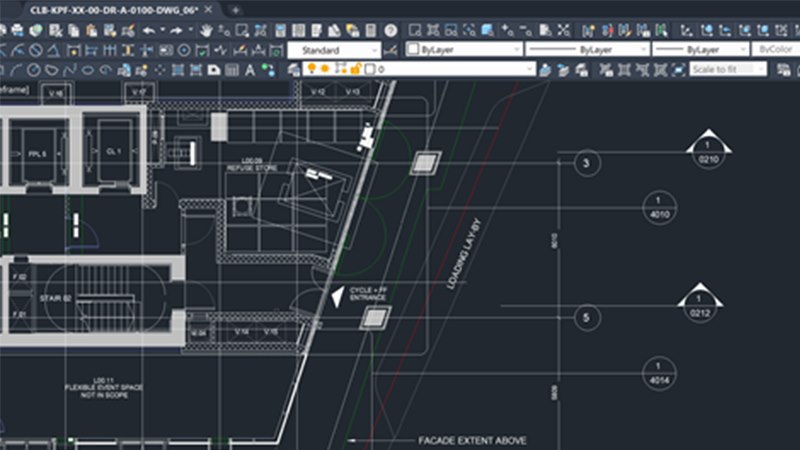
Task: Toggle the layer 0 lock icon
Action: [x=353, y=69]
